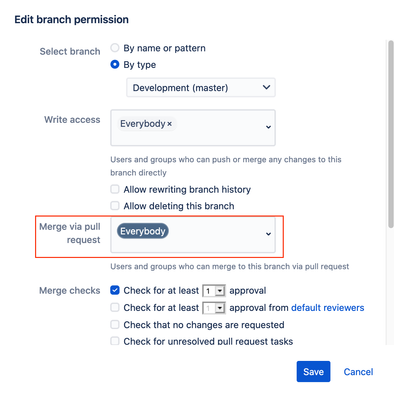The height and width of the screenshot is (394, 394).
Task: Open the default reviewers link
Action: click(328, 308)
